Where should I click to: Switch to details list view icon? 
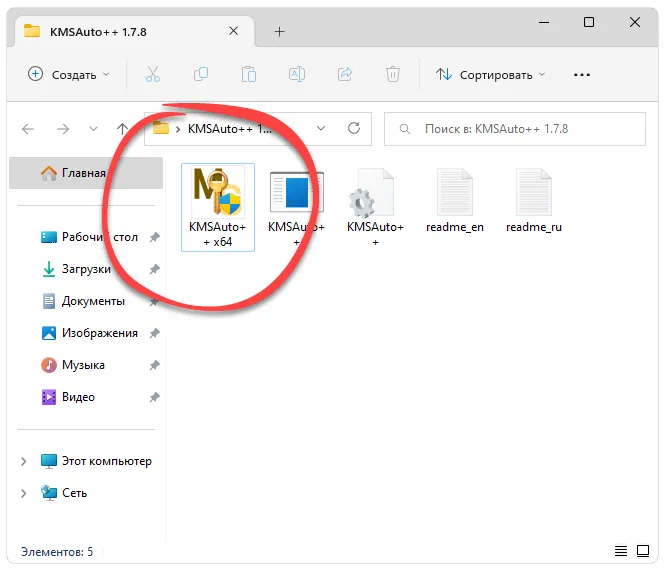tap(621, 551)
